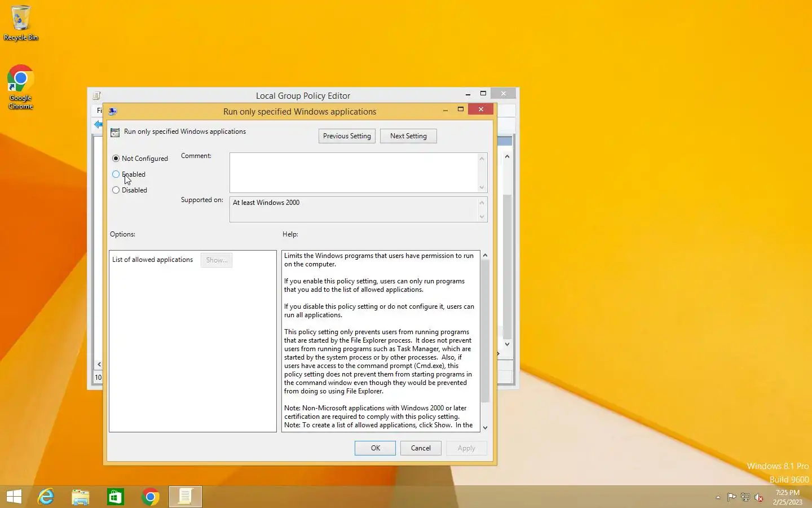Open Google Chrome desktop shortcut
Viewport: 812px width, 508px height.
(21, 87)
